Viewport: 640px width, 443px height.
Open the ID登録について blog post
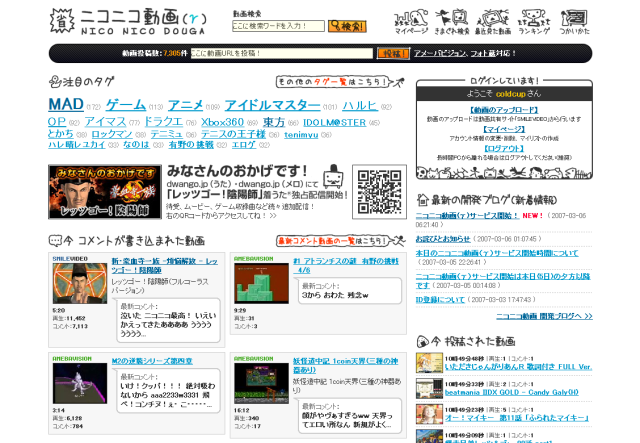pyautogui.click(x=440, y=300)
